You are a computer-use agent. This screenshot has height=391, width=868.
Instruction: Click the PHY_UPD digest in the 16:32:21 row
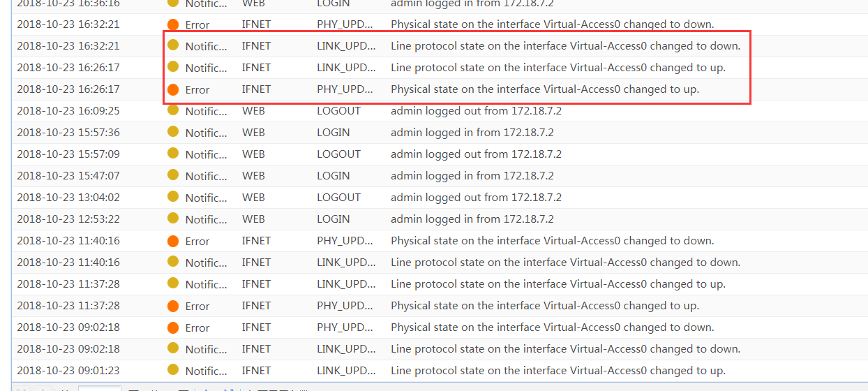pos(346,24)
